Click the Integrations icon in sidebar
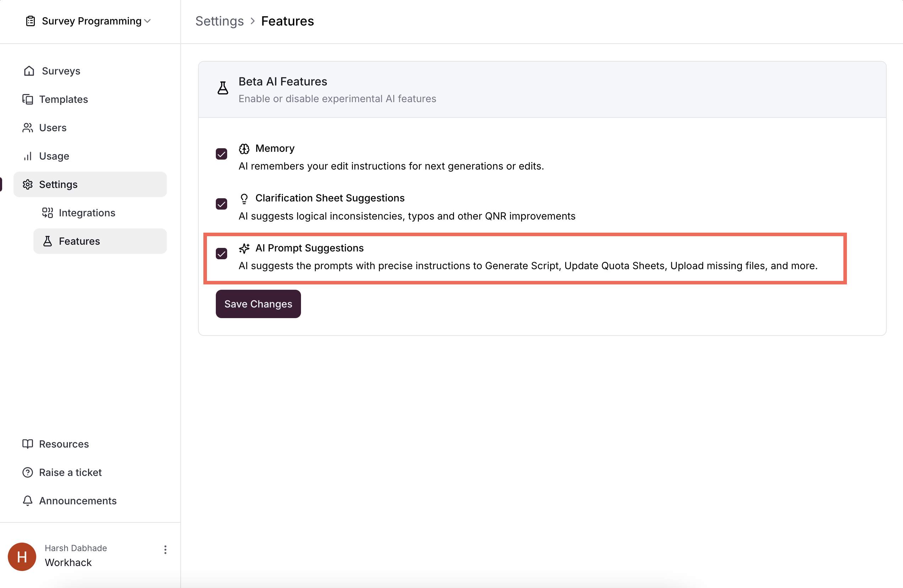This screenshot has height=588, width=903. pyautogui.click(x=48, y=213)
